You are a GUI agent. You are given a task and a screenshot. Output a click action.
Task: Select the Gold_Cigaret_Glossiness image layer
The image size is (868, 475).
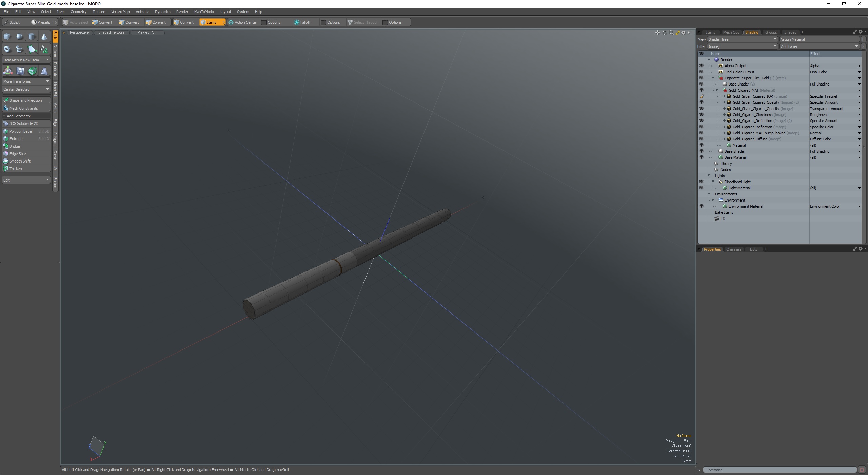pos(752,115)
